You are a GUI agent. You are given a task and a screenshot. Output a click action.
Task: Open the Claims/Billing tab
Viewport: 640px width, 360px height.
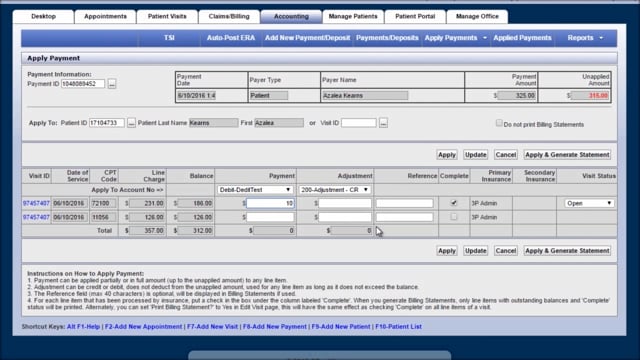(229, 16)
